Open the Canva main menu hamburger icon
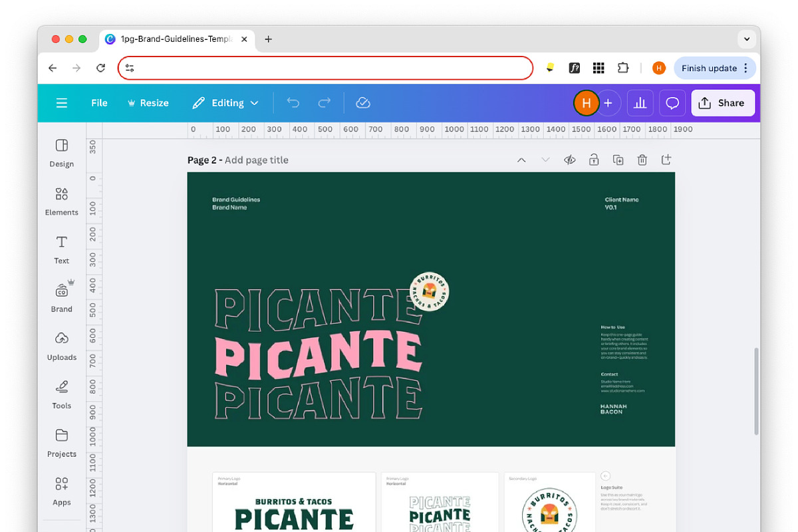Image resolution: width=798 pixels, height=532 pixels. (62, 103)
